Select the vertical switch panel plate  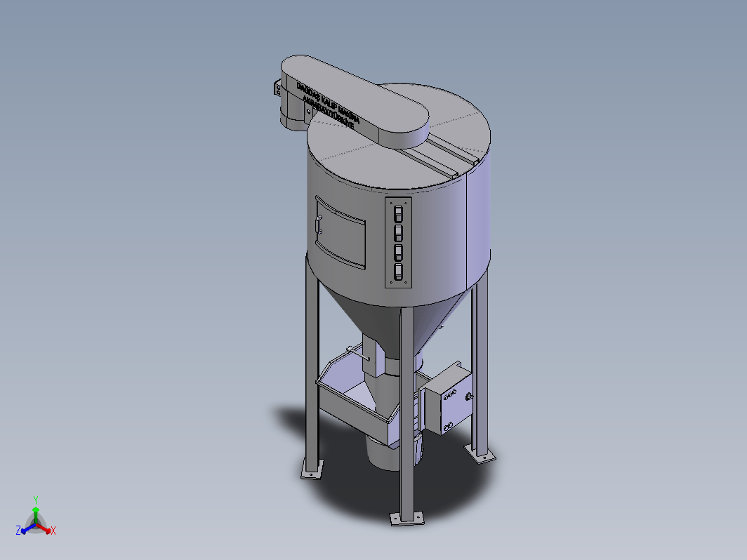pyautogui.click(x=398, y=242)
